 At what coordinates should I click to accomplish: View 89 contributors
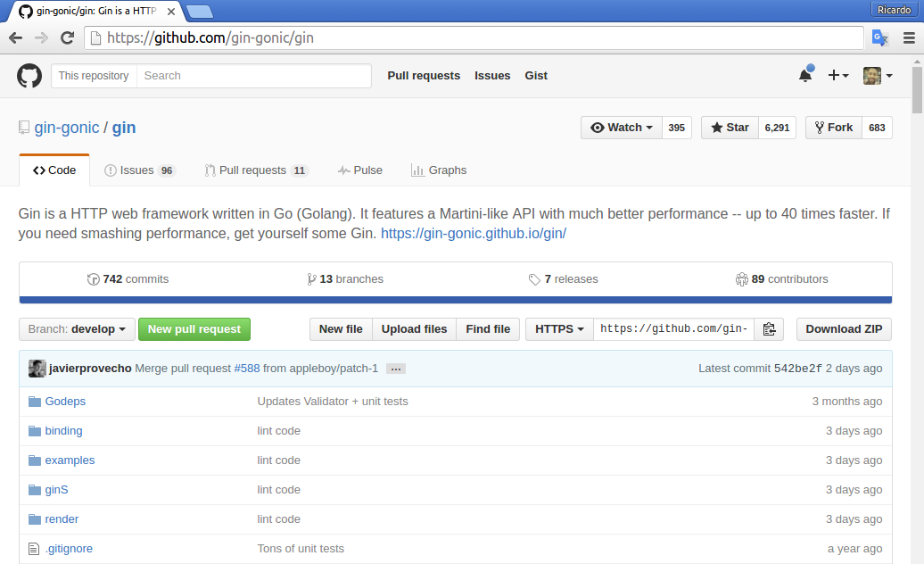tap(782, 279)
